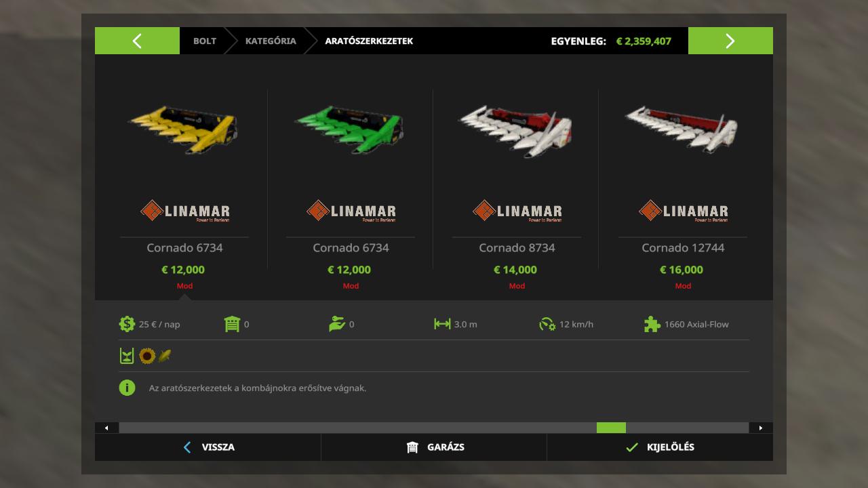Screen dimensions: 868x488
Task: Select the white Cornado 12744 header thumbnail
Action: point(682,129)
